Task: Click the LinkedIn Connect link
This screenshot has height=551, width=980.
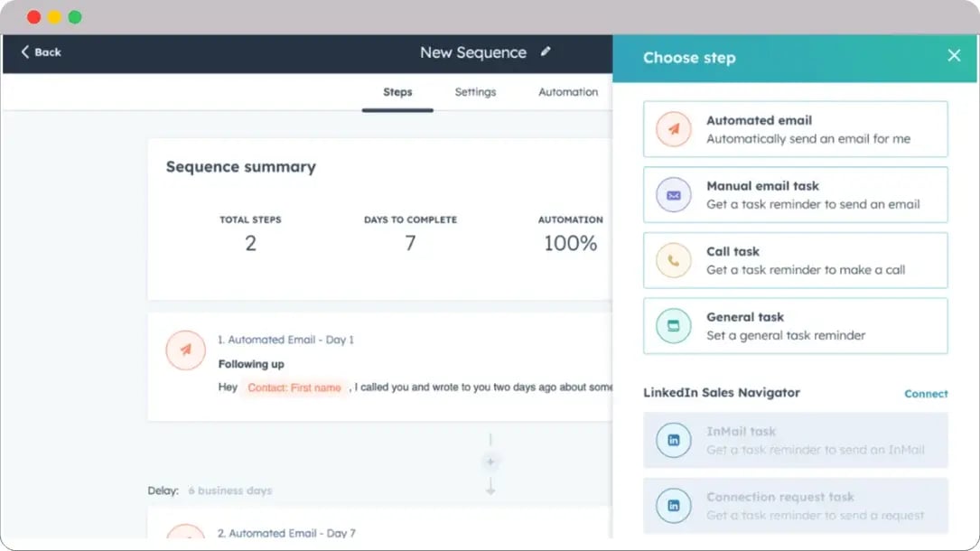Action: 926,394
